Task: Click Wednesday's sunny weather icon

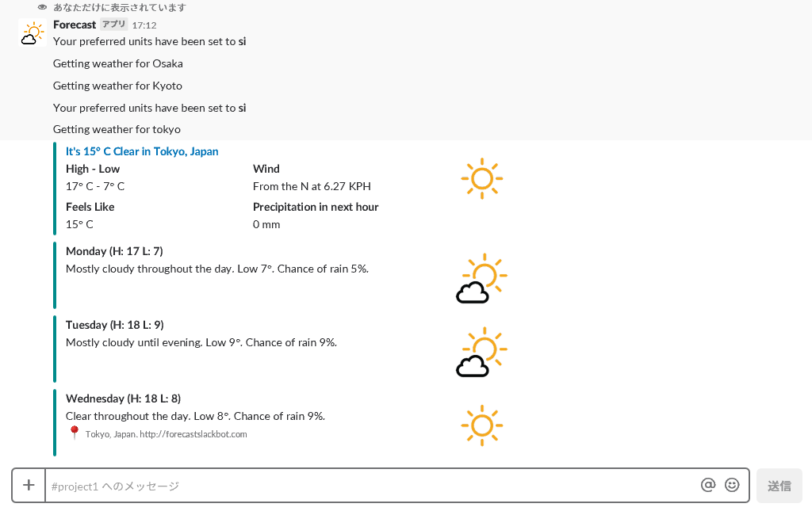Action: pyautogui.click(x=481, y=425)
